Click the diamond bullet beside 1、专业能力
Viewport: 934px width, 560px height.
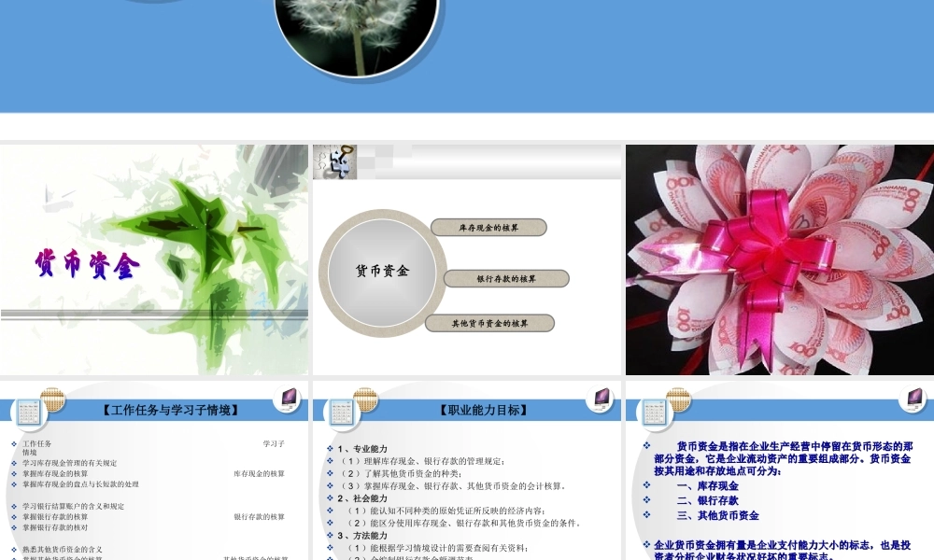point(328,447)
